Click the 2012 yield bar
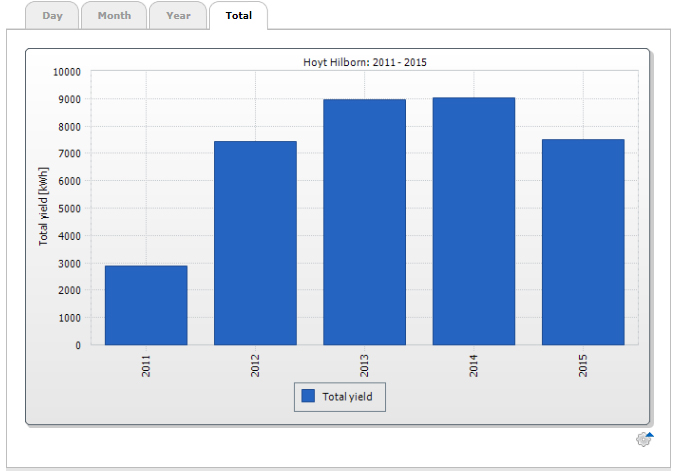The image size is (681, 476). 255,243
